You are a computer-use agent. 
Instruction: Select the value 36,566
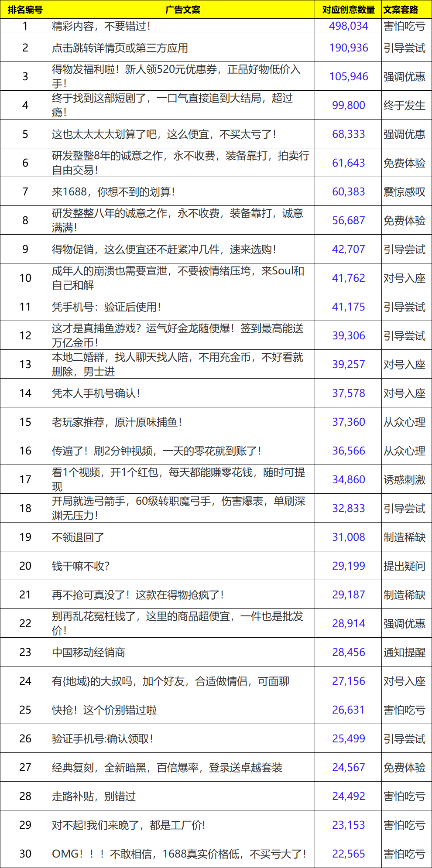click(x=349, y=451)
